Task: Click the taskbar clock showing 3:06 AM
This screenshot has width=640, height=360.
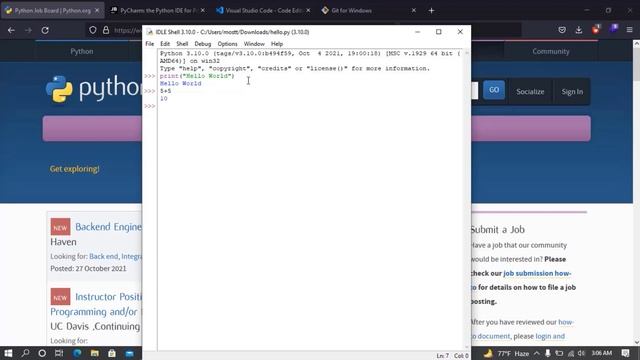Action: [602, 353]
